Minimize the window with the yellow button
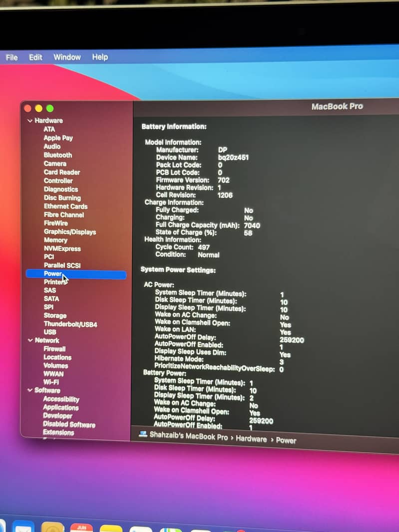Screen dimensions: 399x532 pyautogui.click(x=39, y=108)
